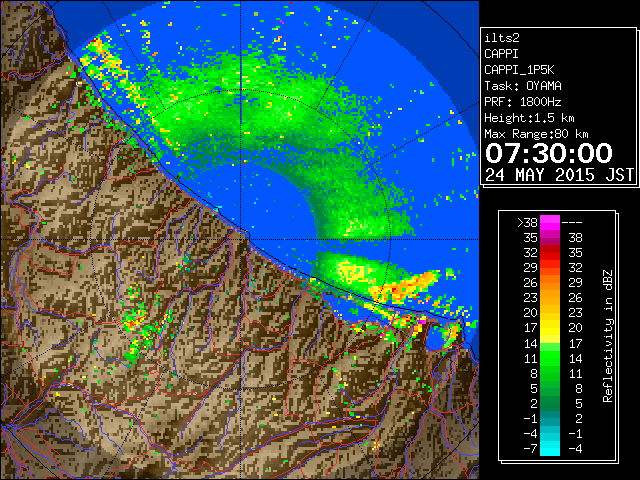This screenshot has height=480, width=640.
Task: Click the 'Reflectivity in dBZ' legend title
Action: [608, 336]
